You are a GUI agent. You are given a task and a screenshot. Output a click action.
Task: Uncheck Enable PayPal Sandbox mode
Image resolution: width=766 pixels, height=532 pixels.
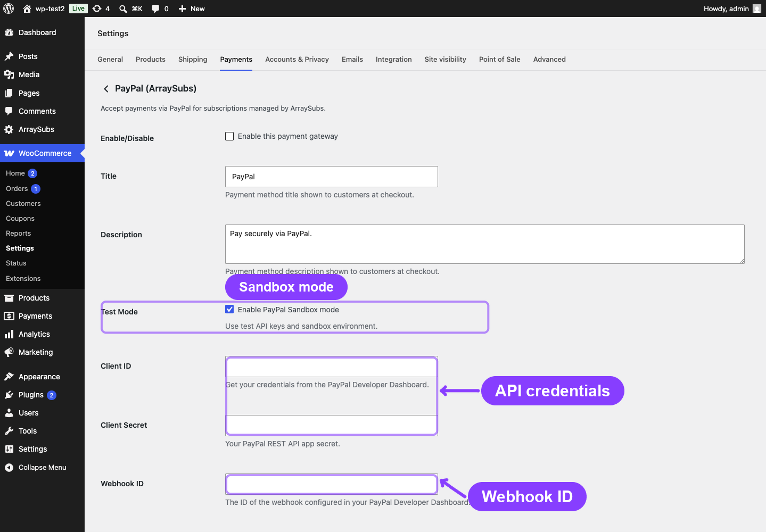229,310
